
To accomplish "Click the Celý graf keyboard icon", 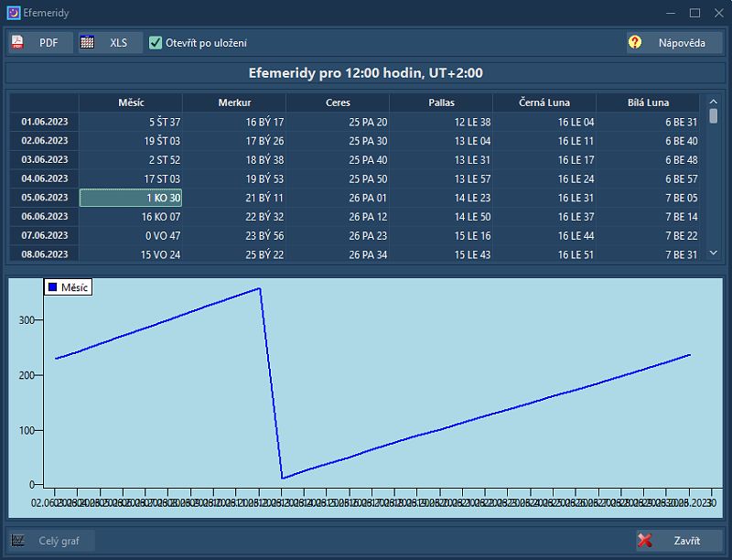I will (x=18, y=541).
